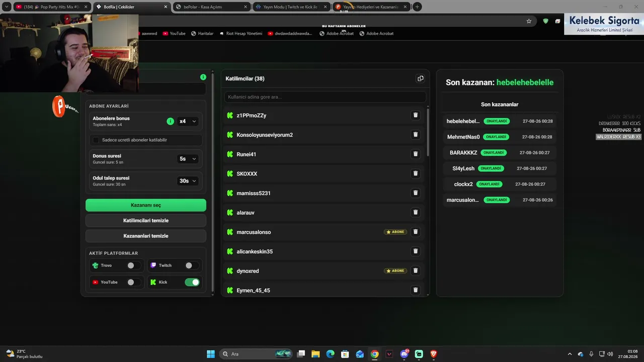This screenshot has width=644, height=362.
Task: Click green info icon at panel top
Action: coord(203,77)
